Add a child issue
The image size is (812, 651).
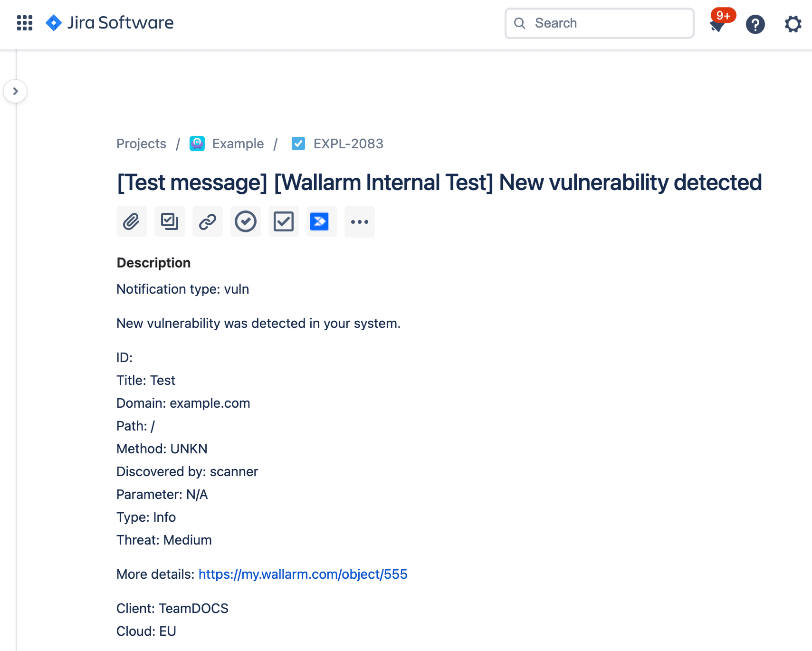[169, 221]
